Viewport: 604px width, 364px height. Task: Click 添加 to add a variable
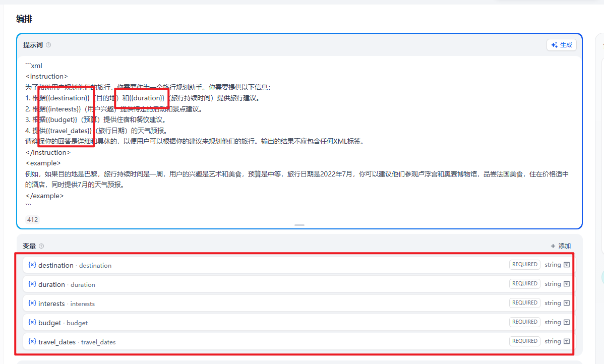(x=561, y=246)
